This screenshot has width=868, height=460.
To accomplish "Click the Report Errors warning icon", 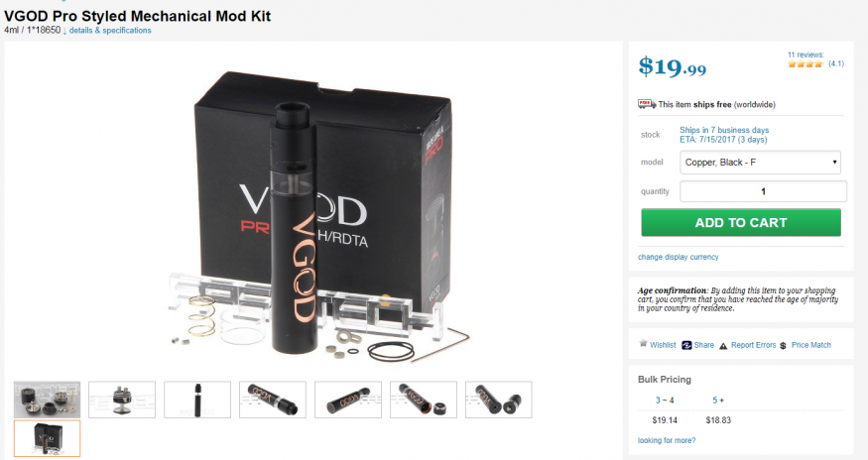I will (x=723, y=345).
